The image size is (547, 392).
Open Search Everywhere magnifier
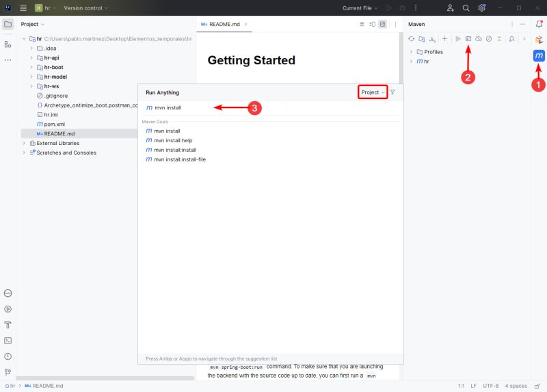[x=466, y=8]
